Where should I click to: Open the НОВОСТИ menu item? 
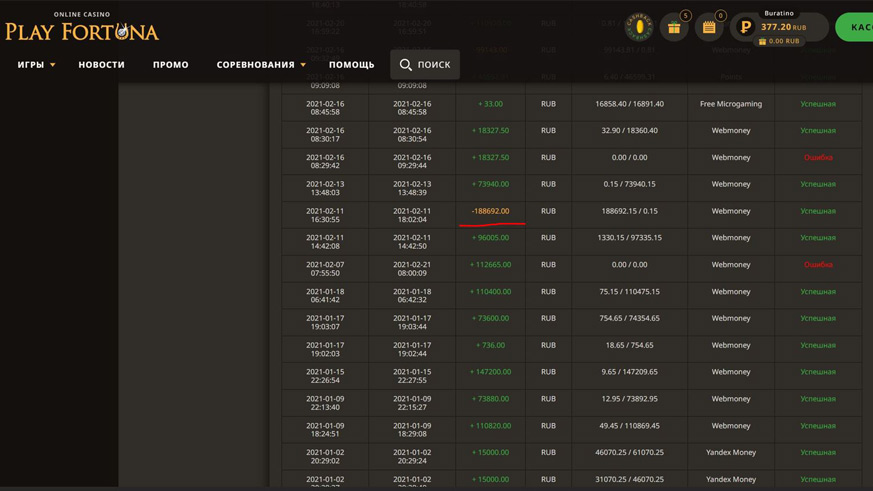pyautogui.click(x=101, y=65)
